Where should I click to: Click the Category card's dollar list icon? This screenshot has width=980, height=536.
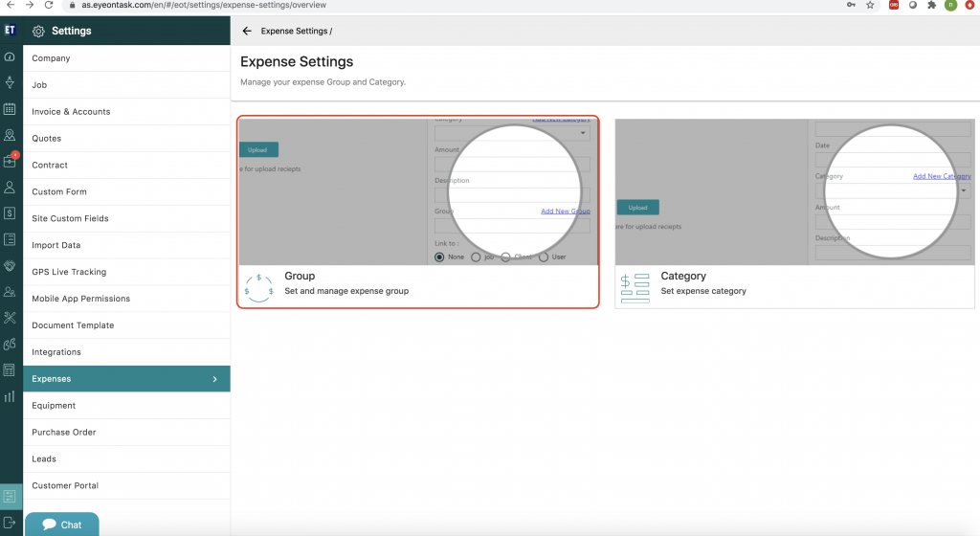pyautogui.click(x=635, y=288)
